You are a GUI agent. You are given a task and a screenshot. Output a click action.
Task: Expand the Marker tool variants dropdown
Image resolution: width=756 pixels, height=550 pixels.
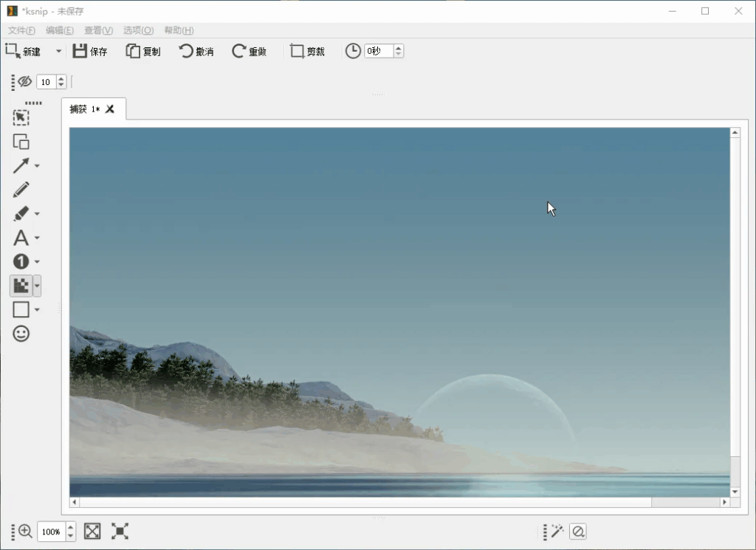click(x=37, y=214)
